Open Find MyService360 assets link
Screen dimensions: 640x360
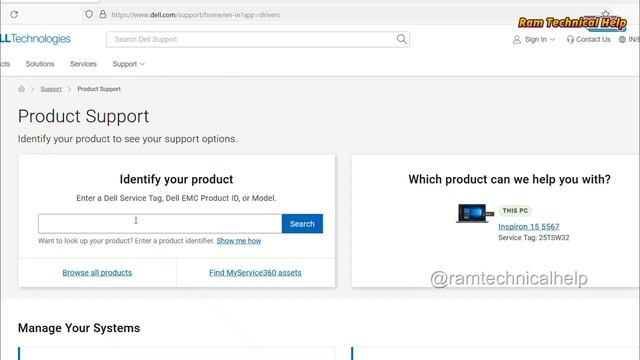[255, 273]
